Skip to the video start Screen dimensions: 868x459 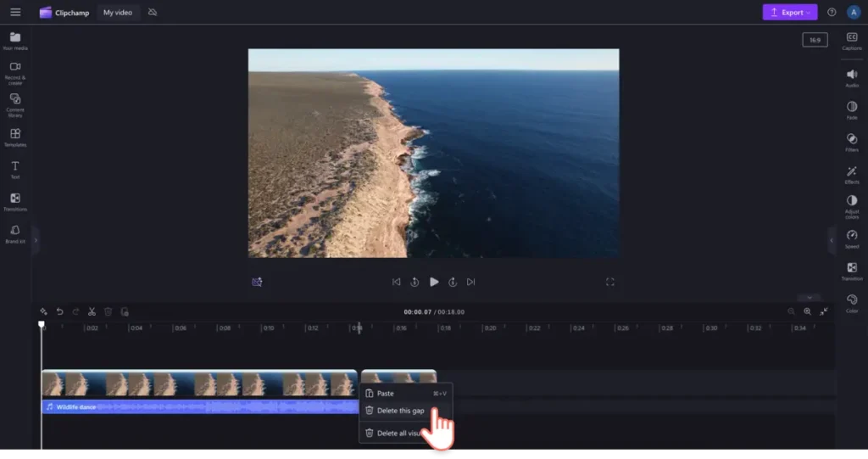click(x=397, y=282)
